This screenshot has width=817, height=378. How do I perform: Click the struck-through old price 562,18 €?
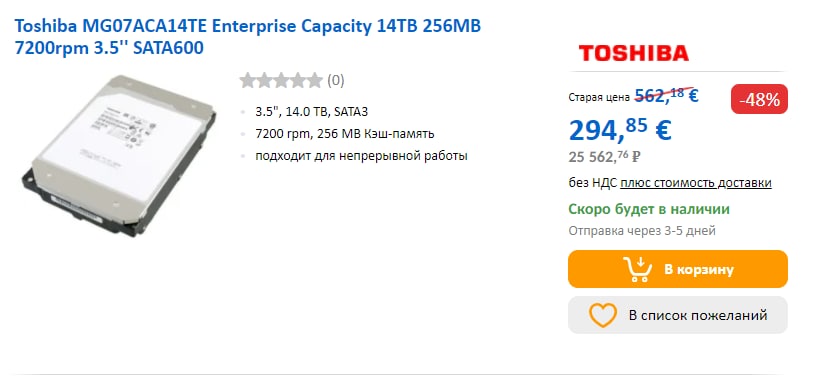[x=666, y=95]
